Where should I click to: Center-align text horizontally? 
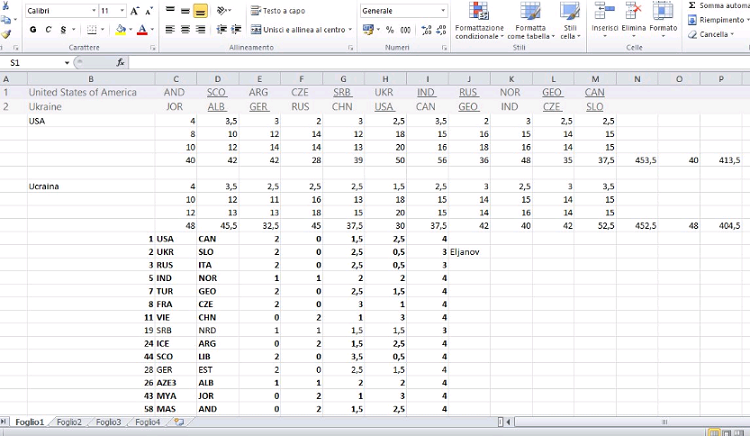pos(185,30)
